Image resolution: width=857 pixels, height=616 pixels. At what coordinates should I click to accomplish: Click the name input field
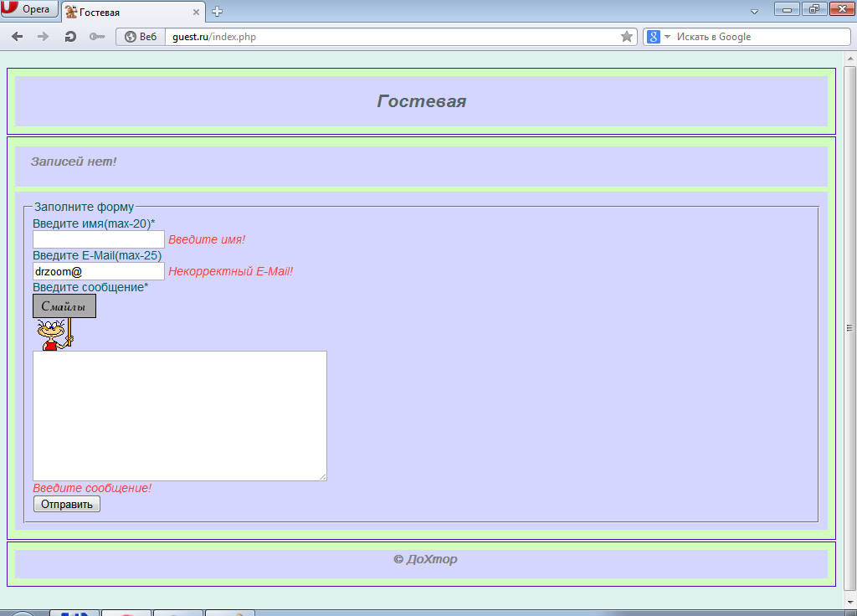coord(99,239)
